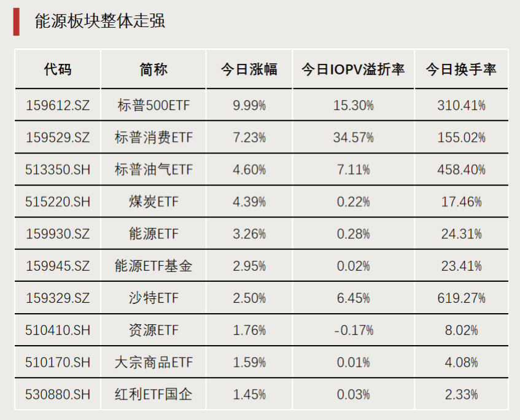The height and width of the screenshot is (420, 520).
Task: Click the 能源板块整体走强 title
Action: 100,21
